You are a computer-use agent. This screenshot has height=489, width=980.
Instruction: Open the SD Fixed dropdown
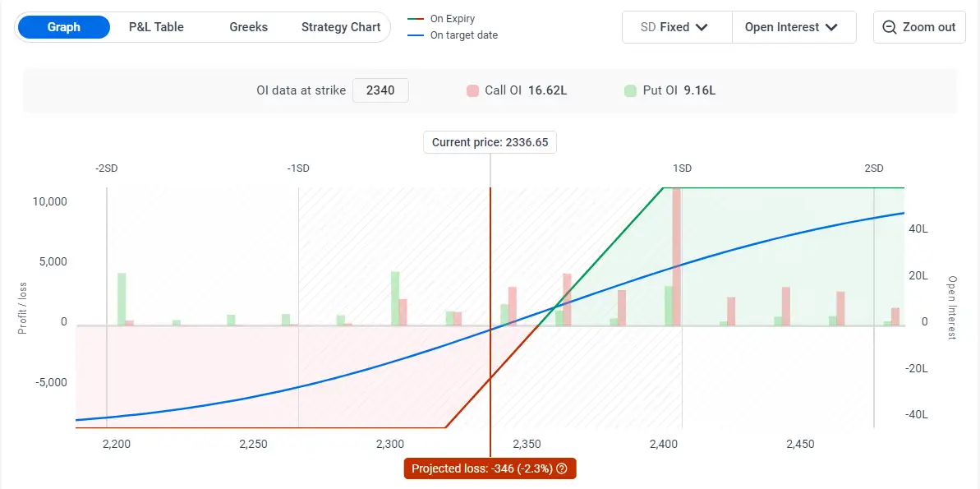point(676,27)
